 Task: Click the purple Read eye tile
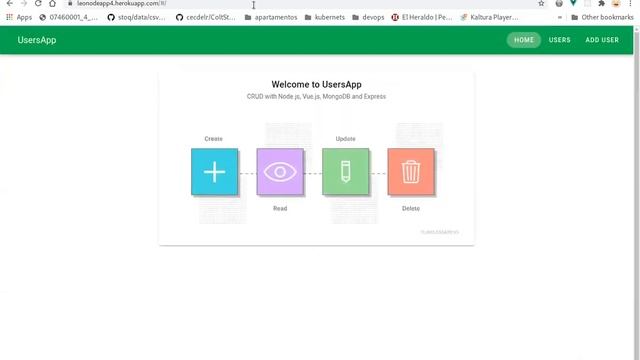280,171
